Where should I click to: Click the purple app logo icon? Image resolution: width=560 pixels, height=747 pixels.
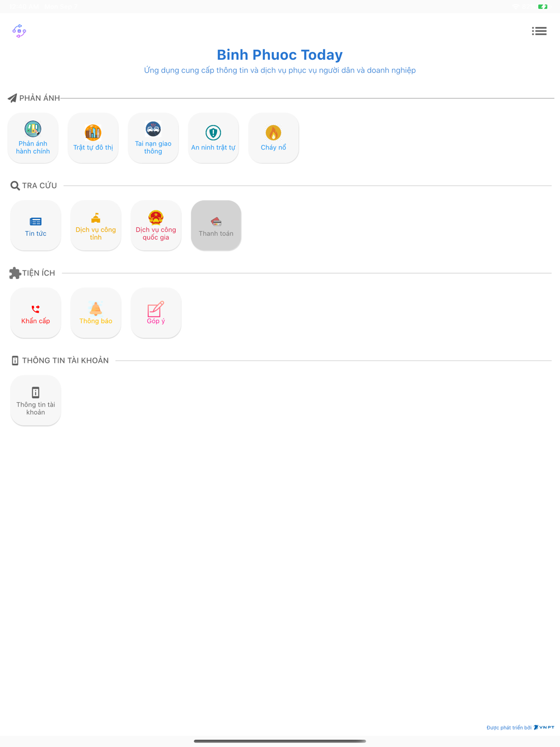point(20,31)
